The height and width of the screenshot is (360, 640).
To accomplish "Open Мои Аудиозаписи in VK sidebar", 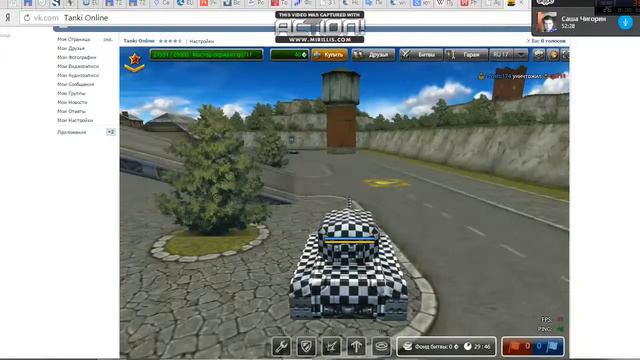I will pos(78,76).
